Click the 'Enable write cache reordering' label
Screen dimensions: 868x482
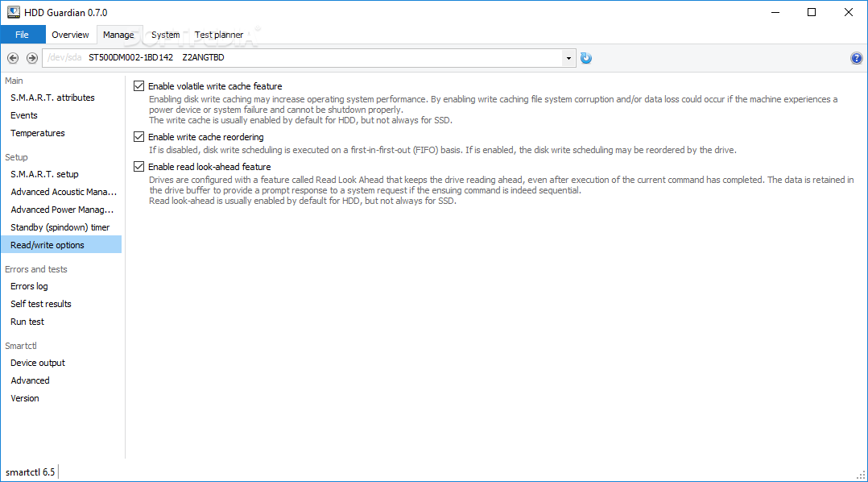206,137
